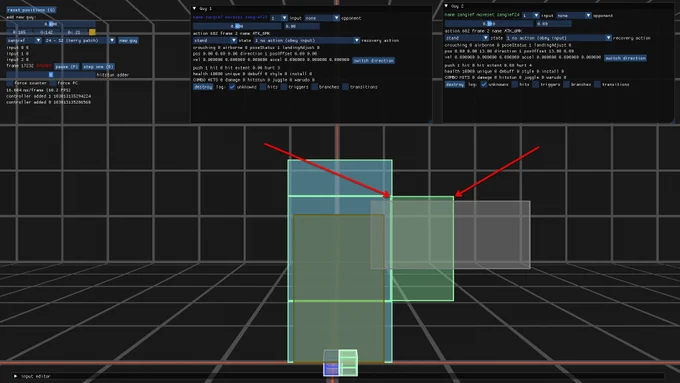
Task: Open the zangief character dropdown
Action: (x=24, y=40)
